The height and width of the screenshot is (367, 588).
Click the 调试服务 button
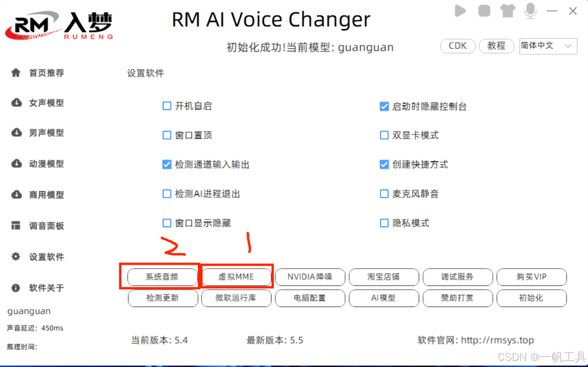[458, 277]
